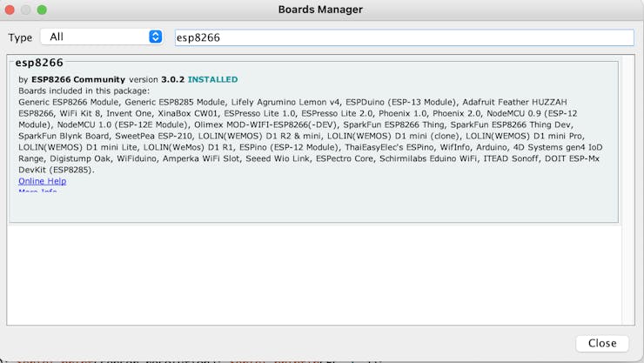This screenshot has width=644, height=363.
Task: Click the Close button
Action: [x=602, y=343]
